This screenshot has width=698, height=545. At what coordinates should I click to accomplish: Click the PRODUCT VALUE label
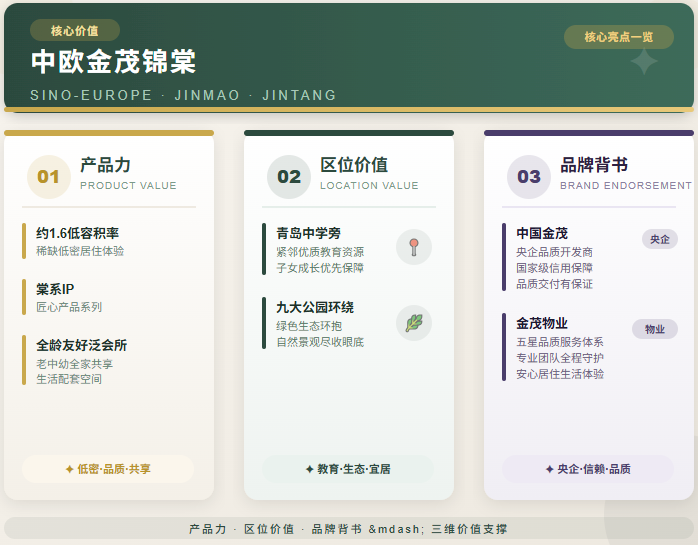tap(128, 186)
